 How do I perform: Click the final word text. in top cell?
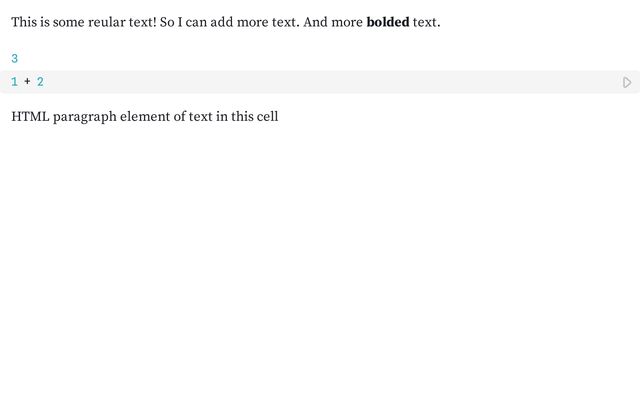coord(427,22)
